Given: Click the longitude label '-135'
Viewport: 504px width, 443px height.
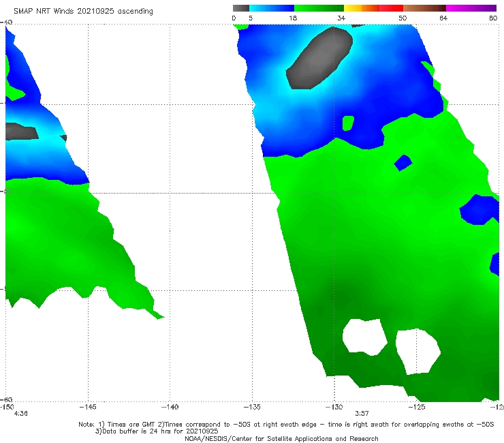Looking at the screenshot, I should (x=252, y=407).
